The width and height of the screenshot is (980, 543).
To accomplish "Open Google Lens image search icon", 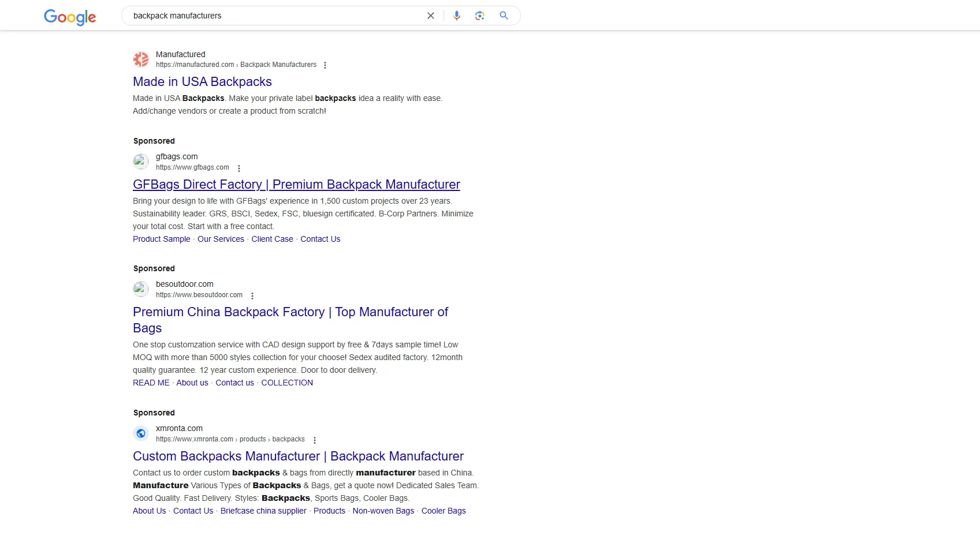I will coord(480,16).
